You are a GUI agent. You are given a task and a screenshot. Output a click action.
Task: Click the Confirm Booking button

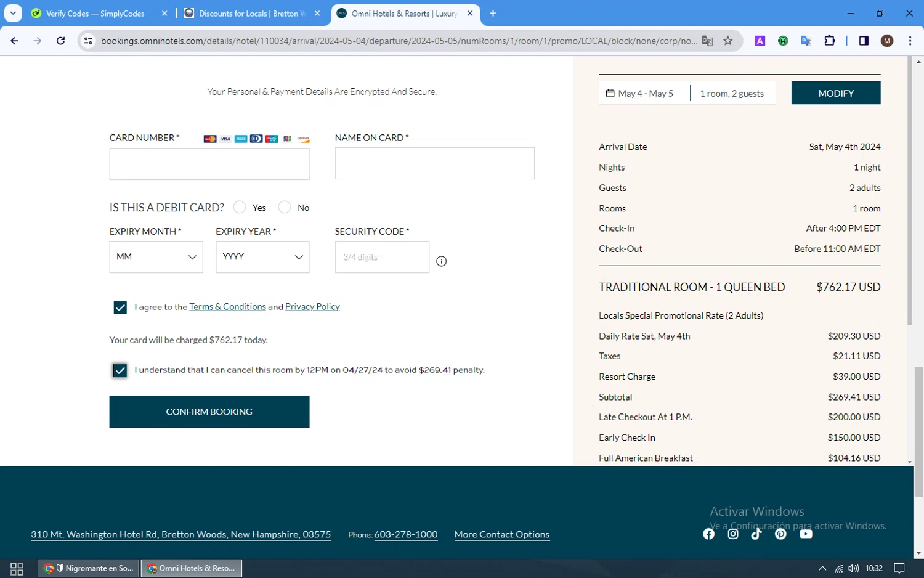coord(209,412)
